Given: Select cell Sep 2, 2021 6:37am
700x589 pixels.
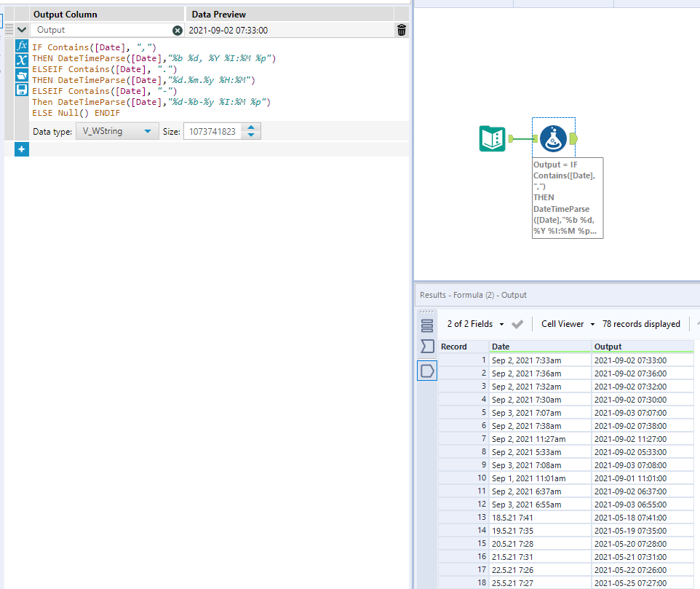Looking at the screenshot, I should (540, 491).
